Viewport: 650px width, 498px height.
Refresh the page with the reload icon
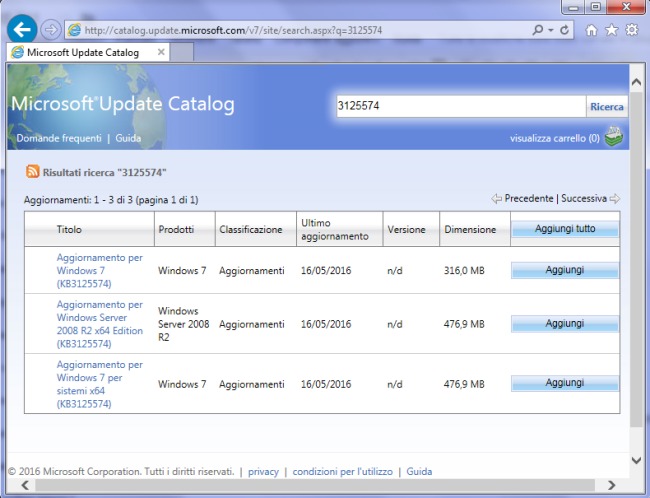pos(564,30)
